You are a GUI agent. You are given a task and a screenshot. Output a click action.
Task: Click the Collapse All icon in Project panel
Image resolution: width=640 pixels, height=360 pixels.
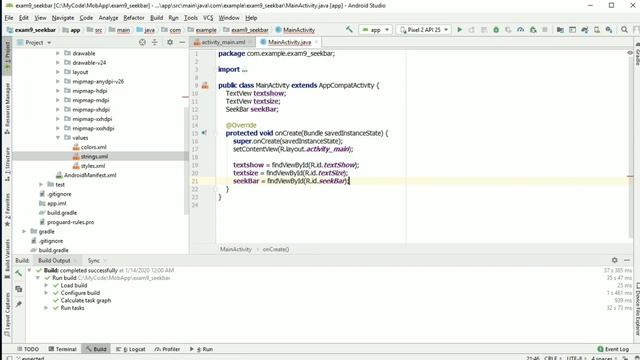[x=155, y=42]
